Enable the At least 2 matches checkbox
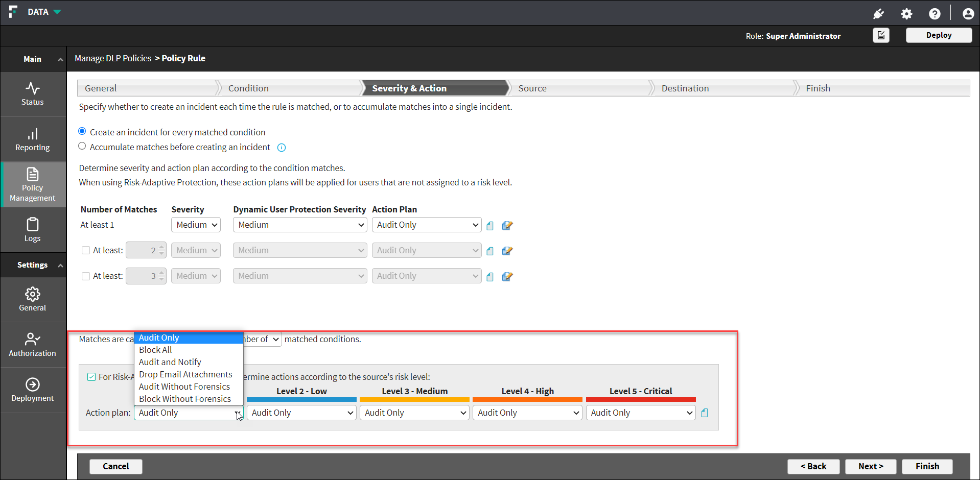 point(86,250)
